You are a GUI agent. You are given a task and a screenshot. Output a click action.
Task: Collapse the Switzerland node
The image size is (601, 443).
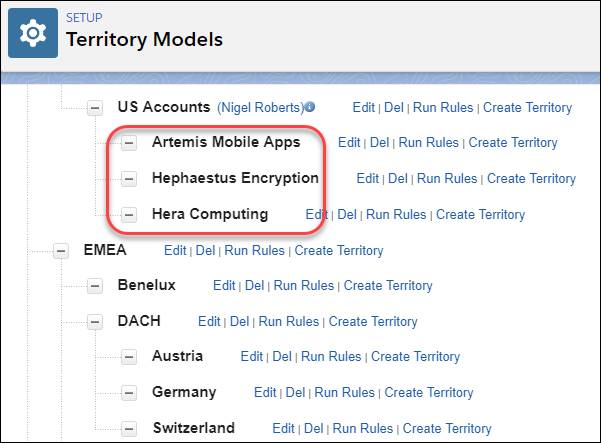[129, 429]
